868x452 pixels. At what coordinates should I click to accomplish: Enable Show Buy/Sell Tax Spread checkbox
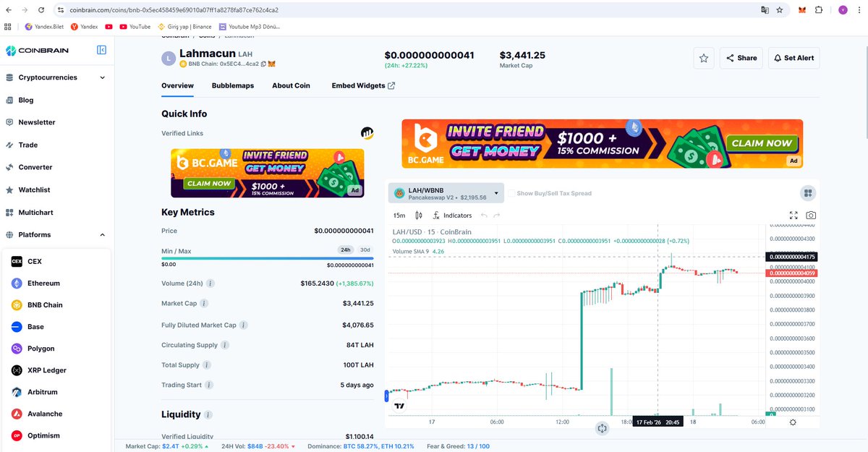pyautogui.click(x=511, y=193)
